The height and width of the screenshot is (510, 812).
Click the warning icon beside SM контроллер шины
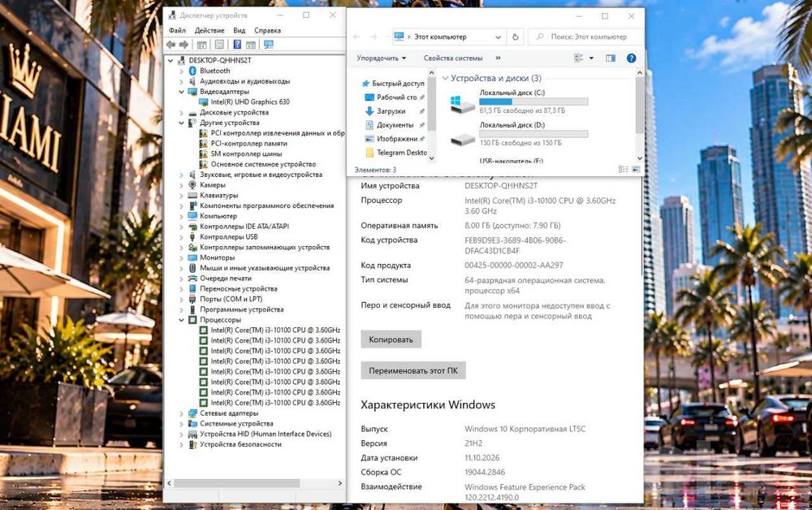pos(204,153)
